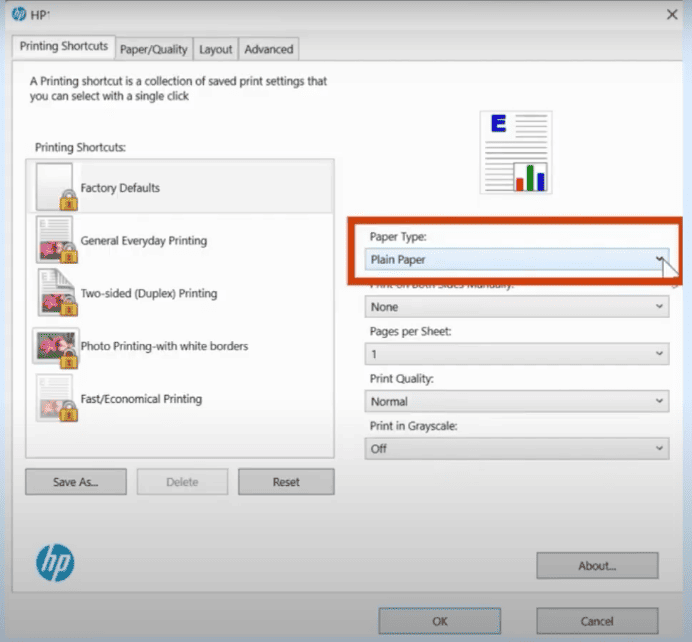Click the Print in Grayscale: label
The height and width of the screenshot is (642, 692).
coord(414,426)
